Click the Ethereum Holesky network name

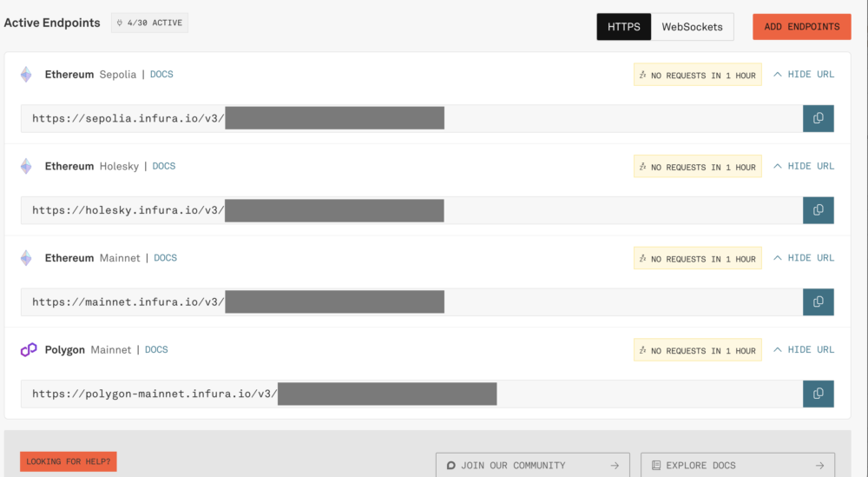92,166
